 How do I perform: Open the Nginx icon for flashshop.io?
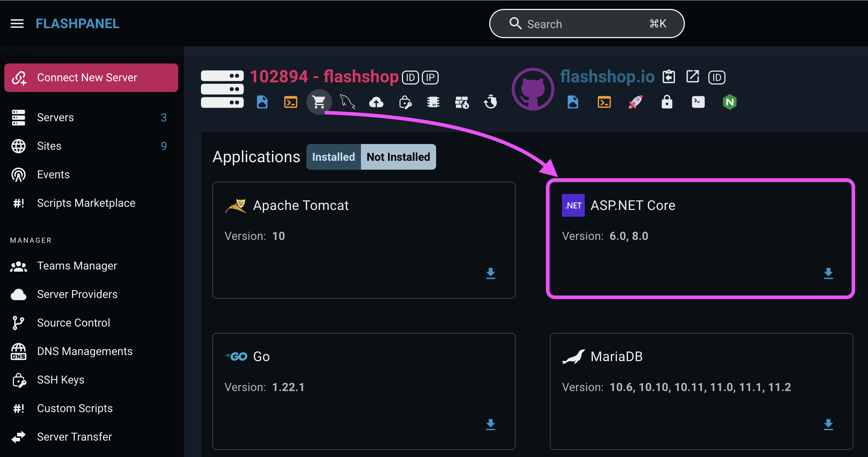pos(730,102)
